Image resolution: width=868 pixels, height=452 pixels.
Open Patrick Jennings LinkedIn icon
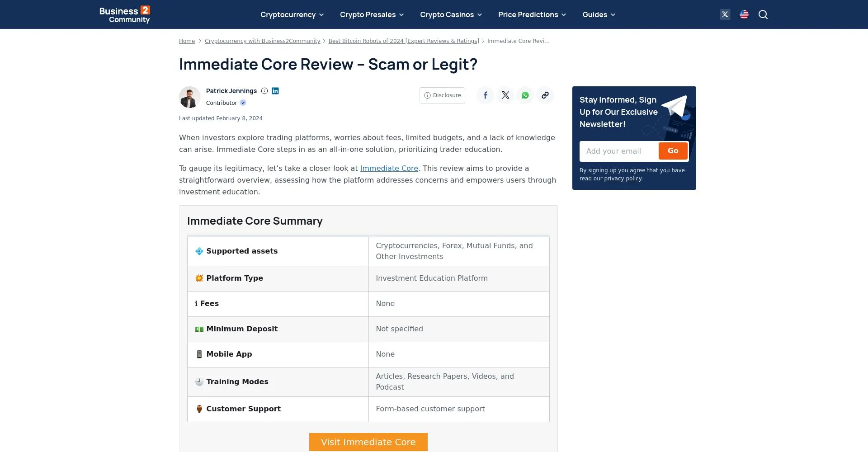275,91
